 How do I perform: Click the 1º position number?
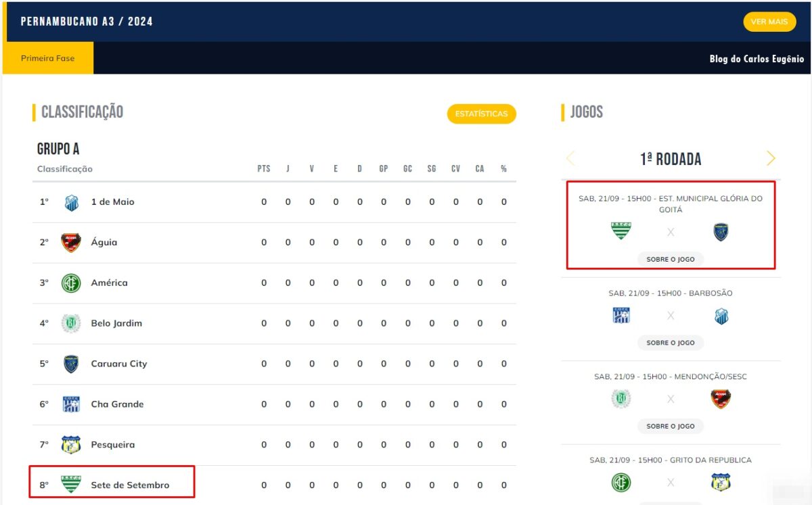coord(44,202)
